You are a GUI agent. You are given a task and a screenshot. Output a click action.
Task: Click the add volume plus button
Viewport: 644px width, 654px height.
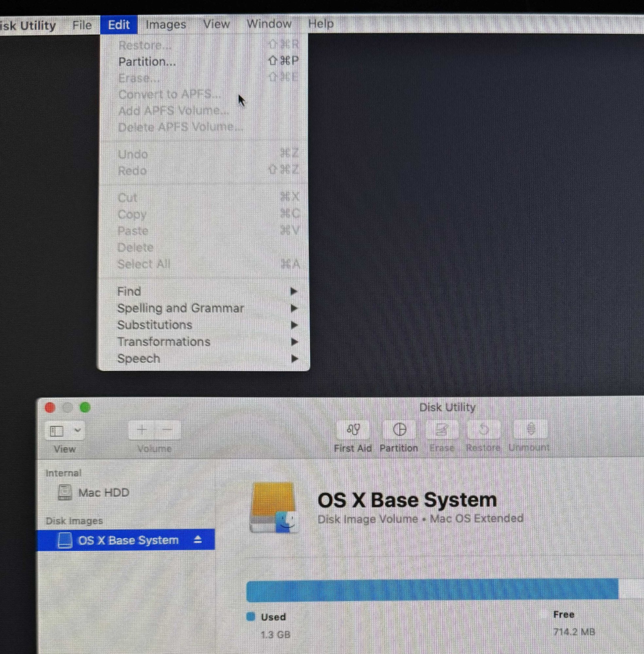coord(142,430)
